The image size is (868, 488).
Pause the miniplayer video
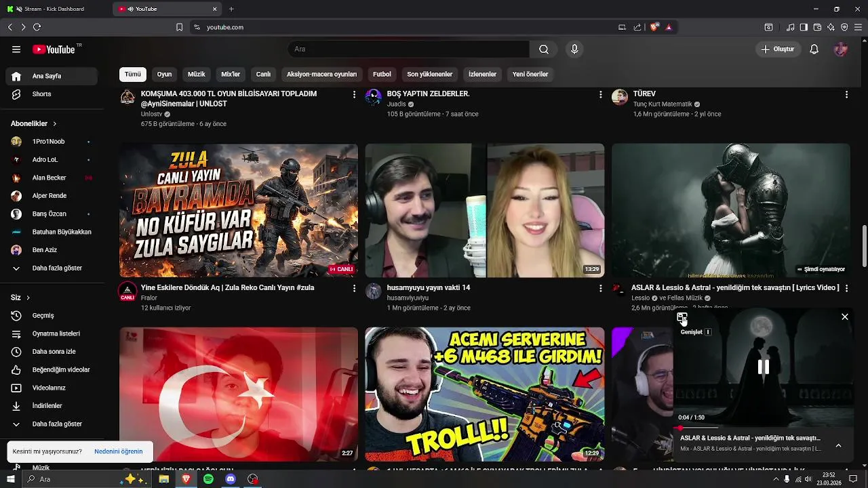click(764, 367)
